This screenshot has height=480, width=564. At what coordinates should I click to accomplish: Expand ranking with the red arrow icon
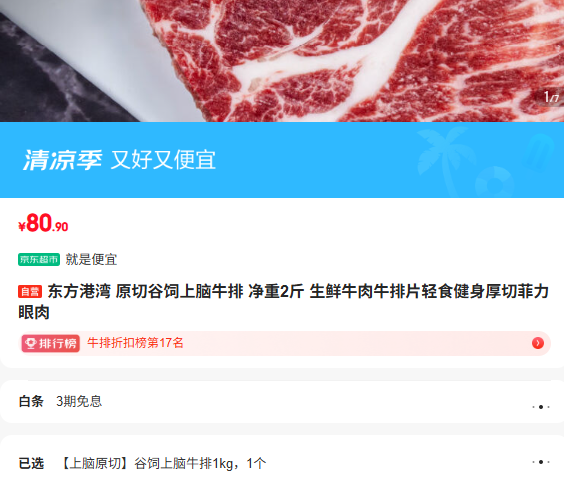[538, 343]
